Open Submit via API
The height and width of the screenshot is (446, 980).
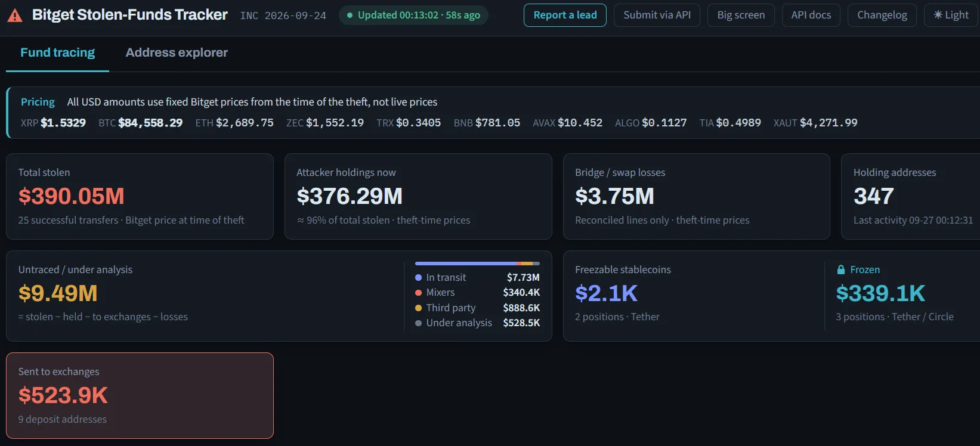coord(657,15)
